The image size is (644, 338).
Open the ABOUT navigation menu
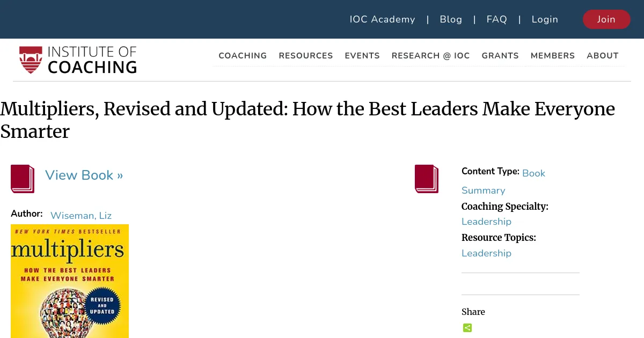coord(603,56)
